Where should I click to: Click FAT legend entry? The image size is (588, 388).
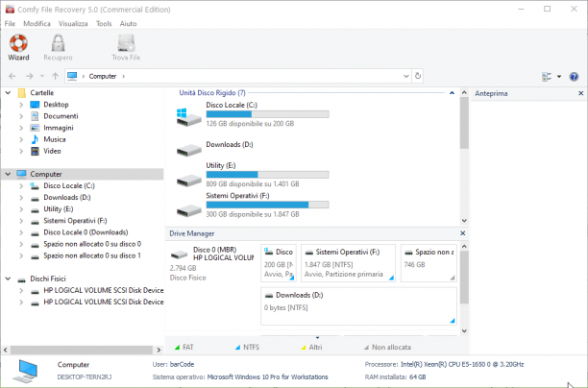coord(184,347)
